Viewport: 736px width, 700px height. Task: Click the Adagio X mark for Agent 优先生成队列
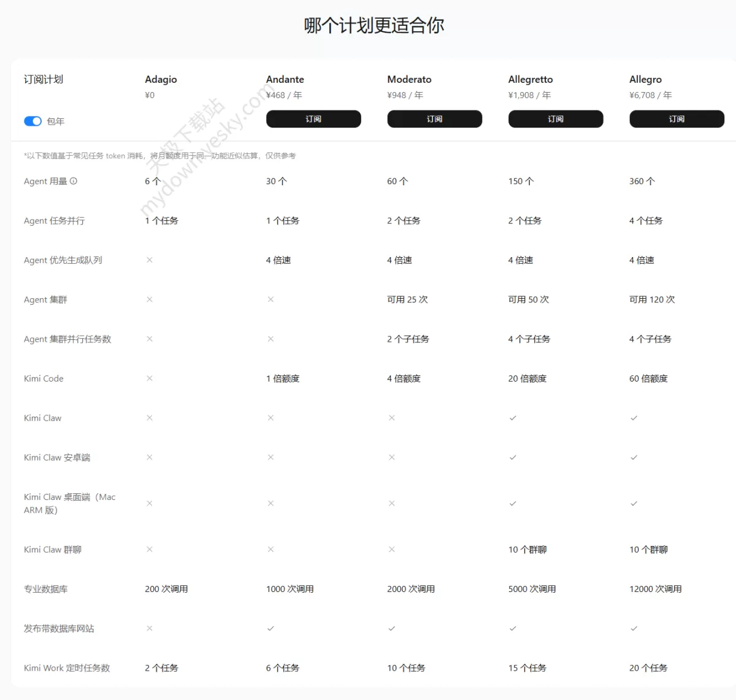[149, 260]
